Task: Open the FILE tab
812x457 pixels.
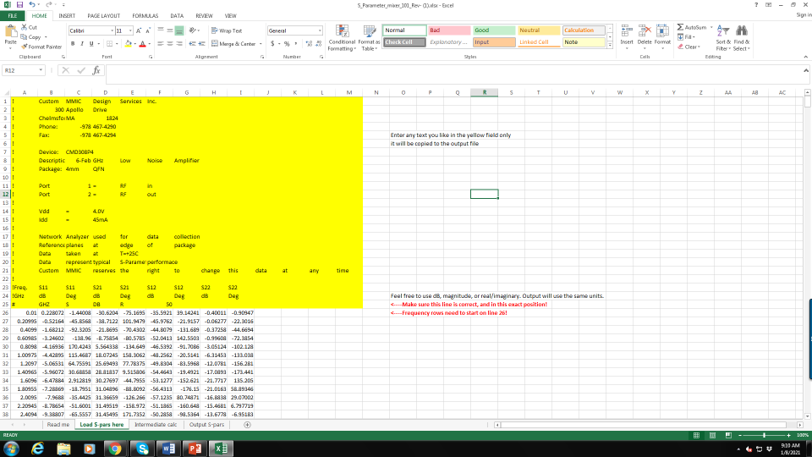Action: [12, 16]
